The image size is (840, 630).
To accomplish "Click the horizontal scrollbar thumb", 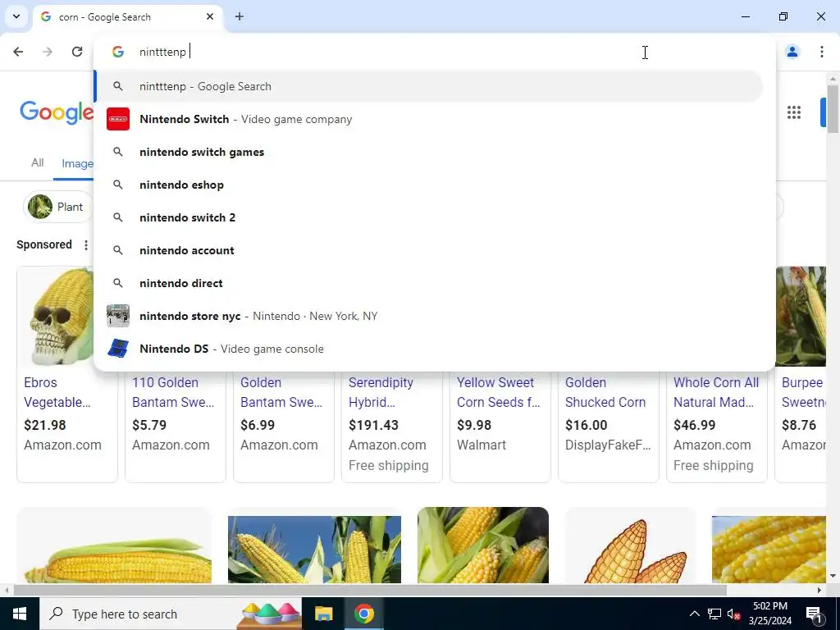I will tap(370, 590).
